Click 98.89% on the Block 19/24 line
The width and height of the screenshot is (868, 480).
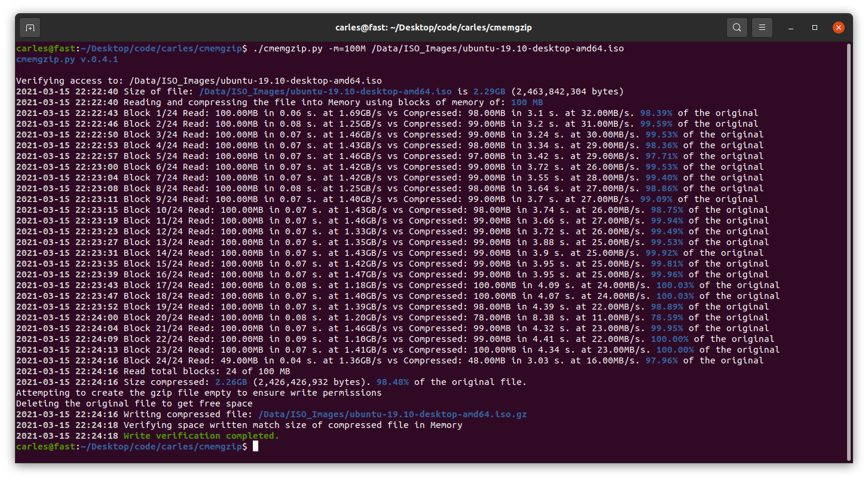pyautogui.click(x=667, y=307)
